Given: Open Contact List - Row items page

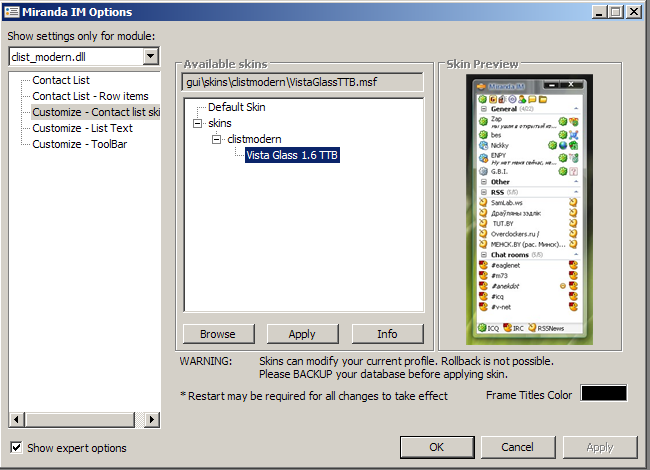Looking at the screenshot, I should point(90,96).
